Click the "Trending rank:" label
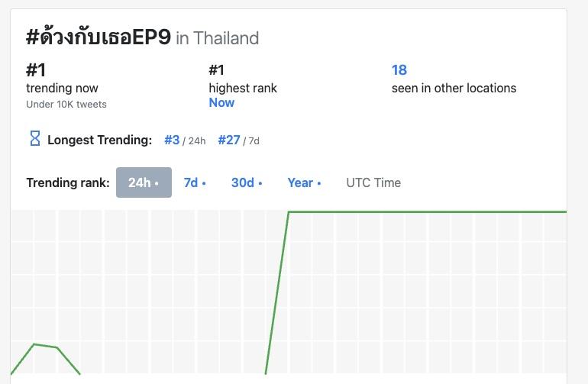588x384 pixels. (68, 182)
